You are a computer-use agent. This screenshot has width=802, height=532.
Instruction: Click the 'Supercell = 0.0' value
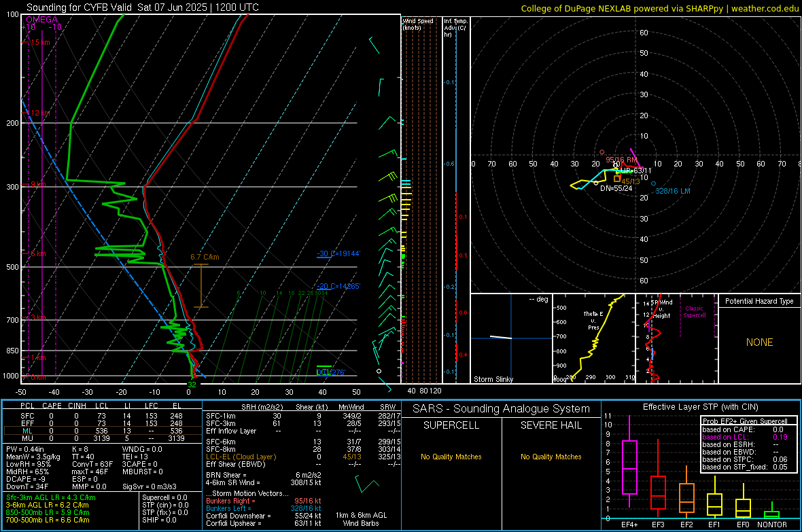[164, 497]
